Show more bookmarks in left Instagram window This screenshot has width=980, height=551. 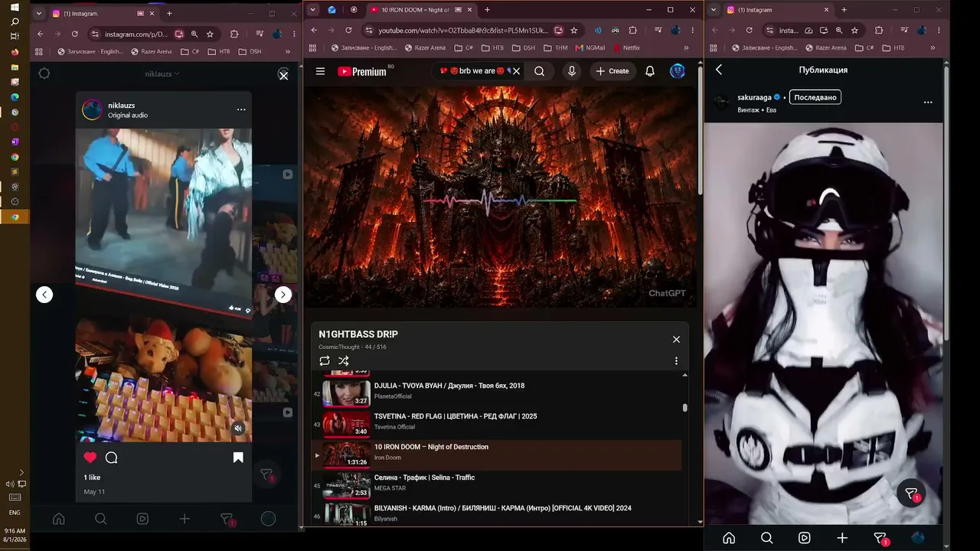click(288, 51)
